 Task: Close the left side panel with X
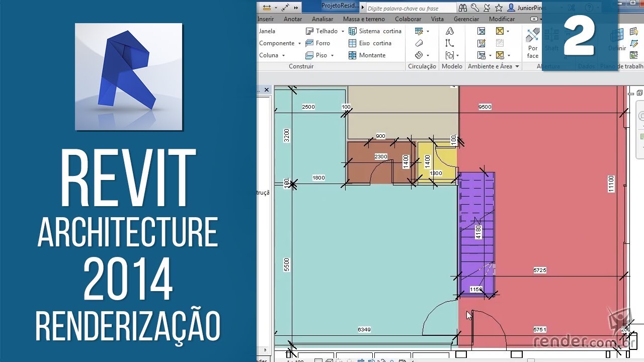pyautogui.click(x=267, y=89)
